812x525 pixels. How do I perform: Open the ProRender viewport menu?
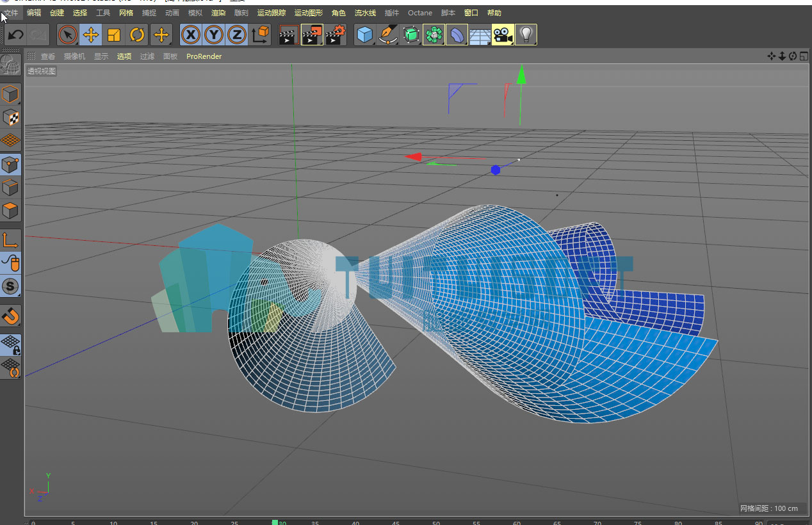click(204, 56)
